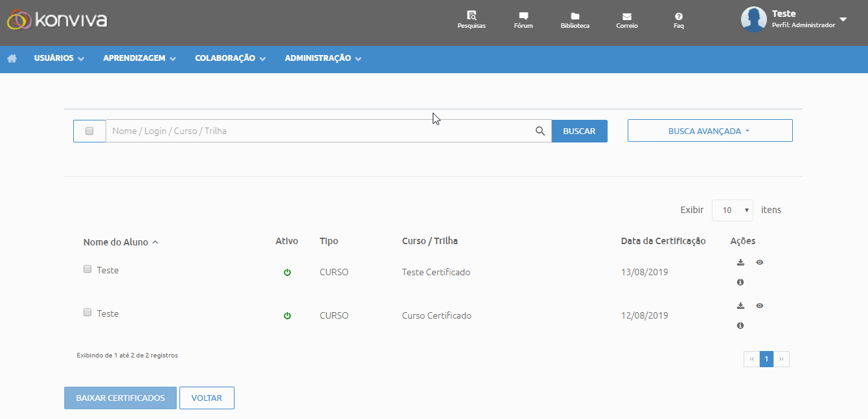
Task: Click the Konviva logo
Action: click(57, 20)
